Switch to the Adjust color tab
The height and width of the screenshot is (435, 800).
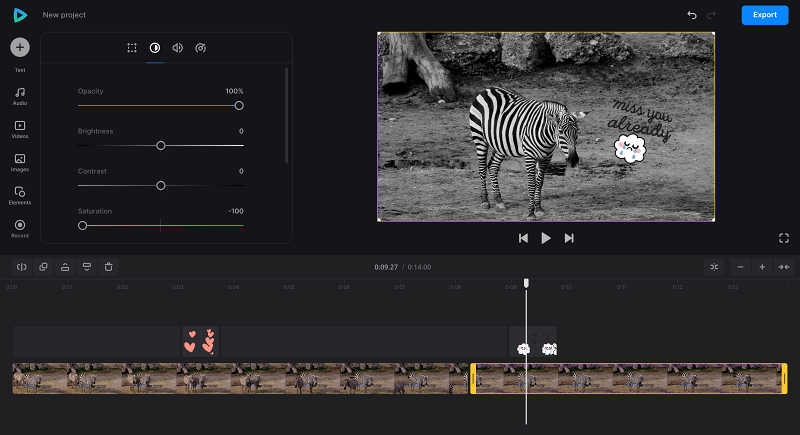(155, 48)
